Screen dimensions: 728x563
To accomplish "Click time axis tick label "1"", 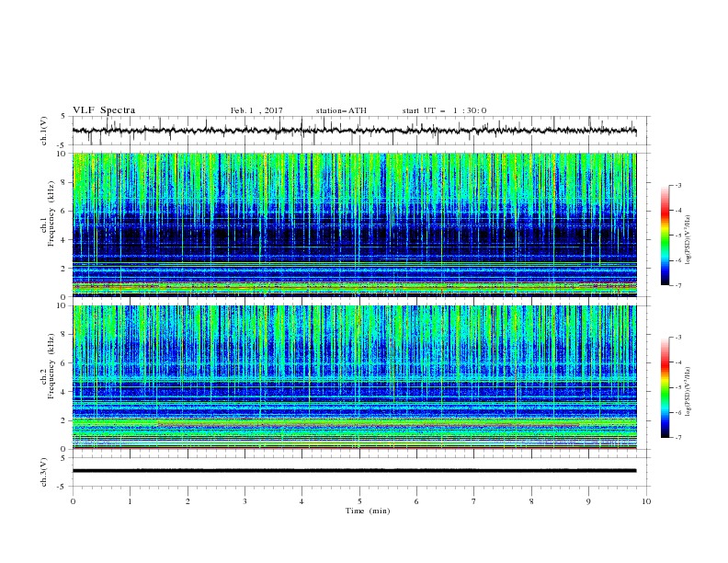I will [x=130, y=501].
